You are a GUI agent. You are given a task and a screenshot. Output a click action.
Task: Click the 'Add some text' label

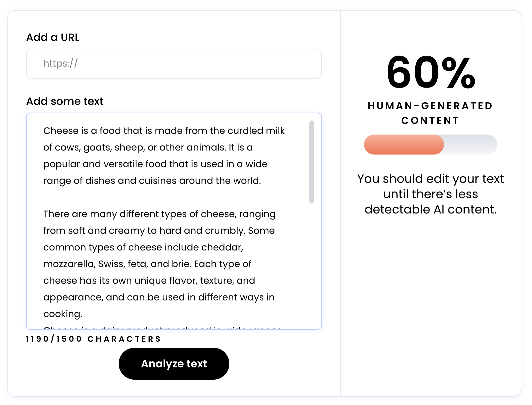coord(65,101)
